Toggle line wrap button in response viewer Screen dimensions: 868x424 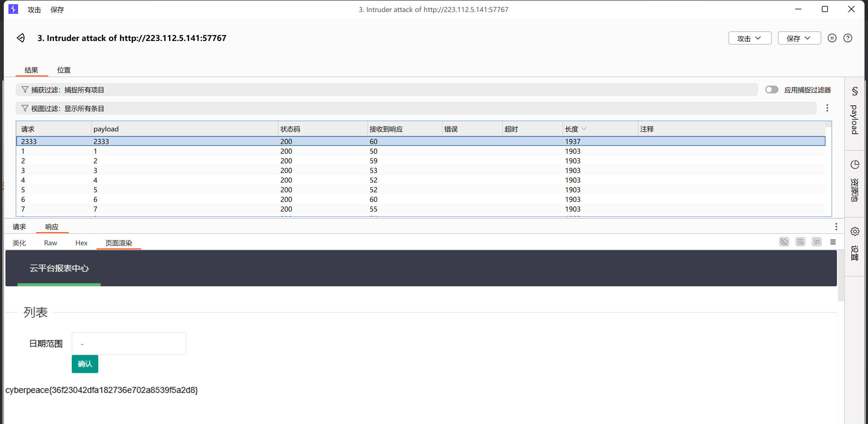click(x=800, y=242)
